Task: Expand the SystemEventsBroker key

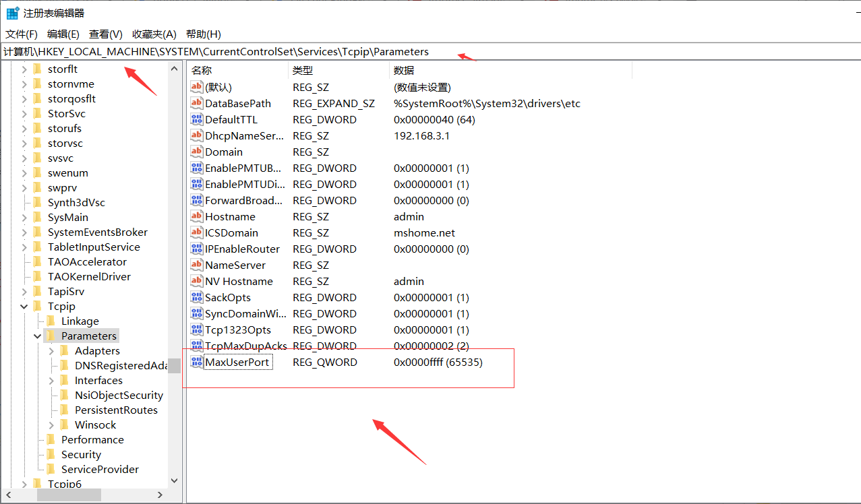Action: (x=24, y=232)
